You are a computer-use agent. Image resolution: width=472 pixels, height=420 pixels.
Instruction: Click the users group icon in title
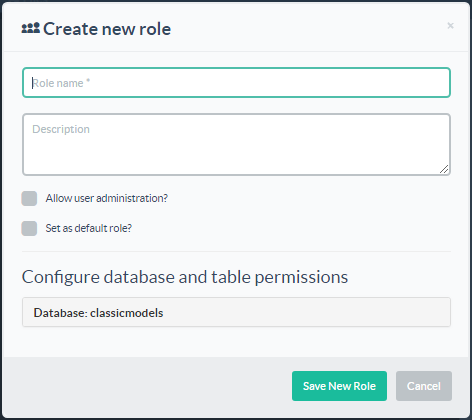(x=31, y=28)
